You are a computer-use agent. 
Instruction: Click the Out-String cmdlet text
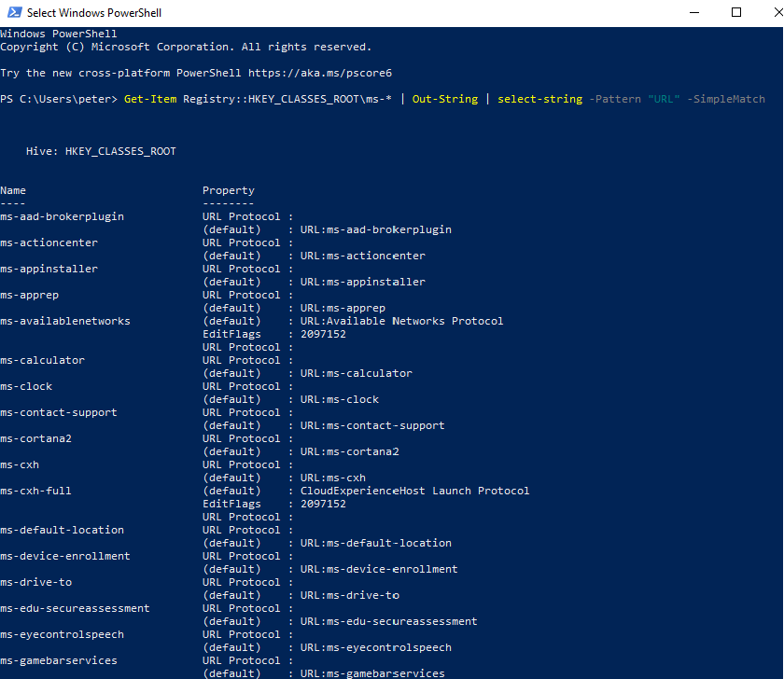click(444, 99)
